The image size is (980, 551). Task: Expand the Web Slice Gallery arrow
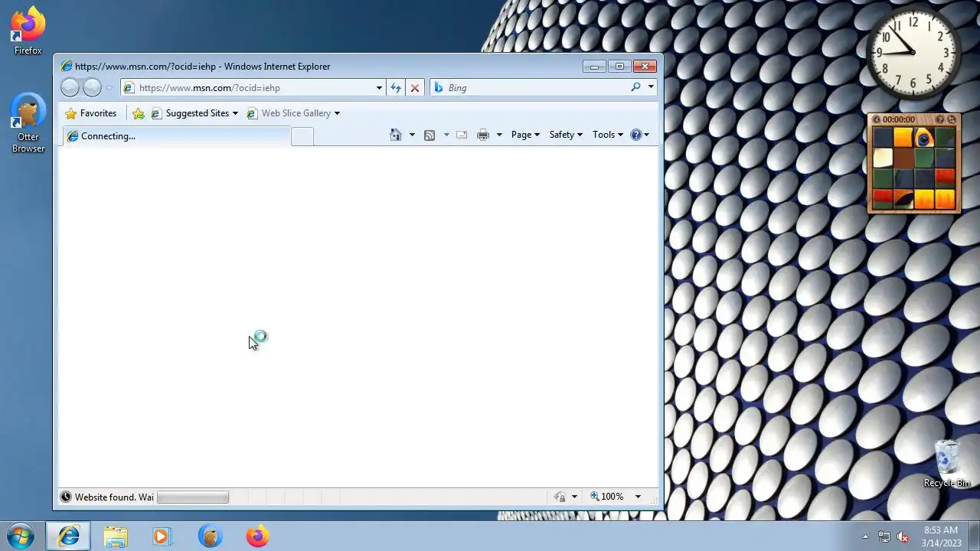coord(337,113)
